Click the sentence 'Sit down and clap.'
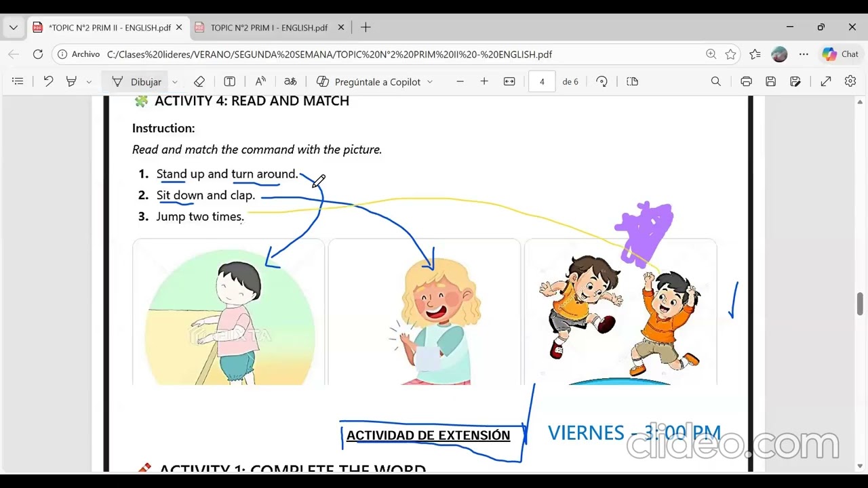This screenshot has height=488, width=868. click(x=205, y=195)
